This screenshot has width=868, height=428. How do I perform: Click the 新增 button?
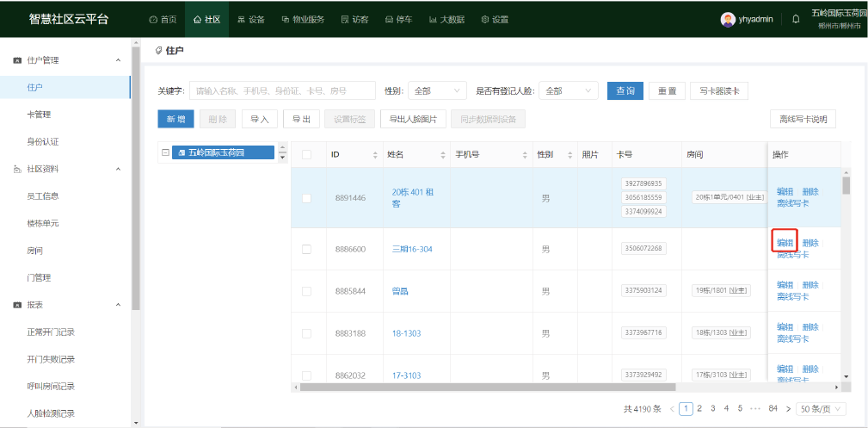175,119
